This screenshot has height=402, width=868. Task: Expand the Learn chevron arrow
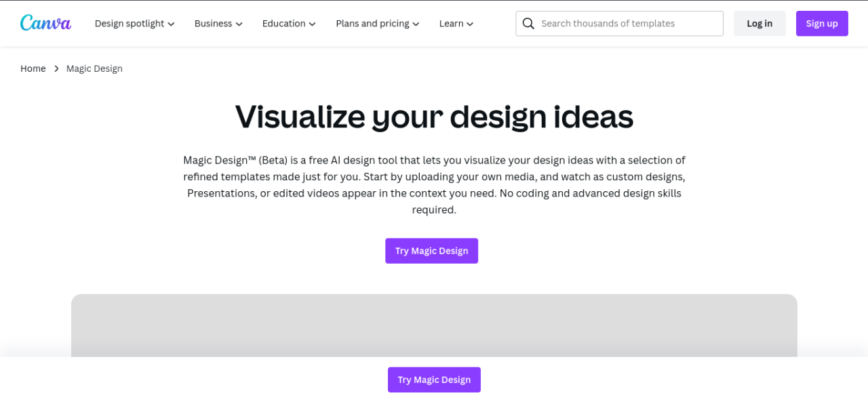(x=470, y=24)
